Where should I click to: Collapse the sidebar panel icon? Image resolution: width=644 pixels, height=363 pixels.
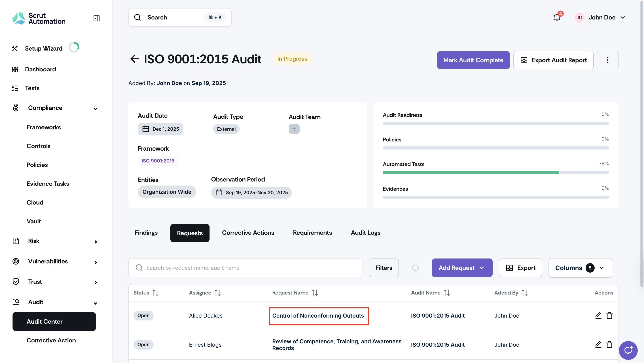[97, 18]
